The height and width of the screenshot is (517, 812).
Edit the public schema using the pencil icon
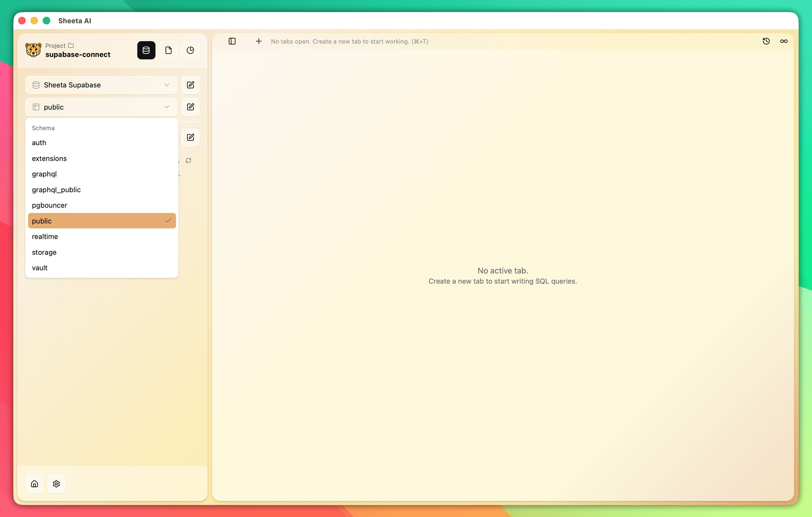click(190, 107)
